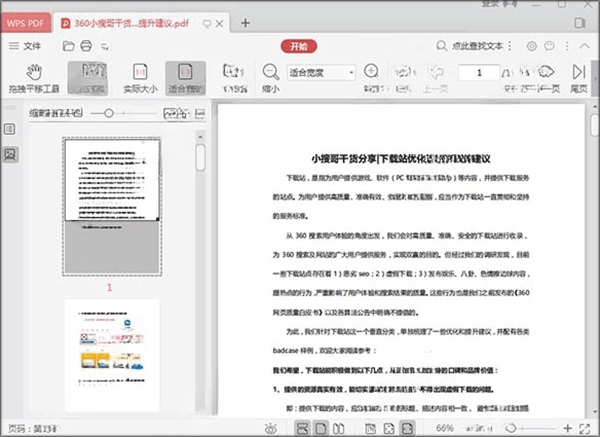This screenshot has width=600, height=437.
Task: Toggle eye protection mode in status bar
Action: click(x=270, y=427)
